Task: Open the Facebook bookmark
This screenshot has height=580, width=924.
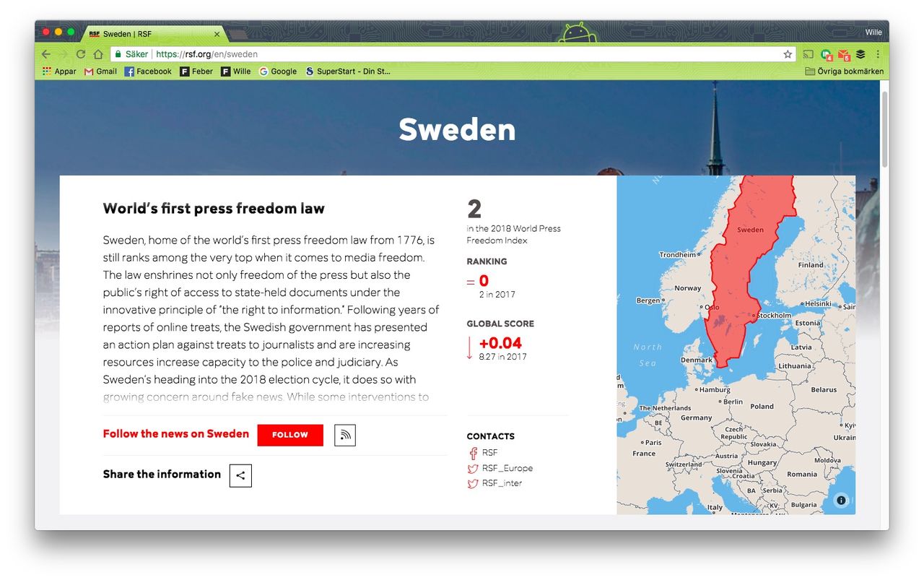Action: coord(148,72)
